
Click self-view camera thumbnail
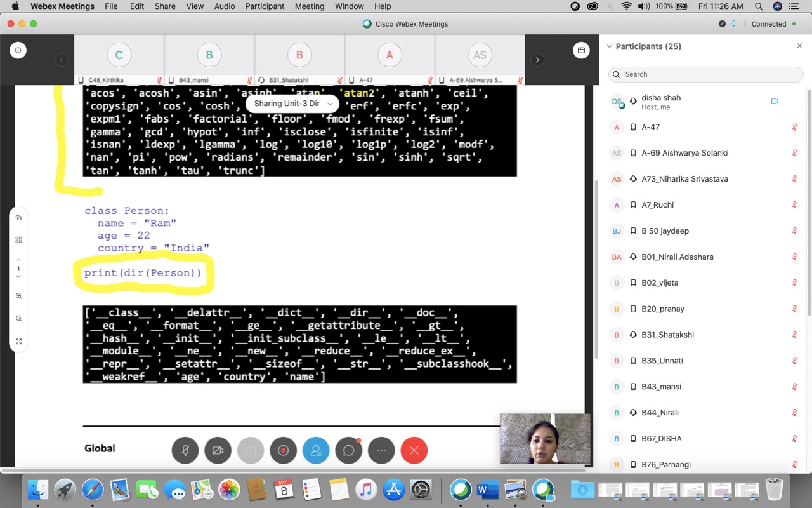click(x=545, y=439)
